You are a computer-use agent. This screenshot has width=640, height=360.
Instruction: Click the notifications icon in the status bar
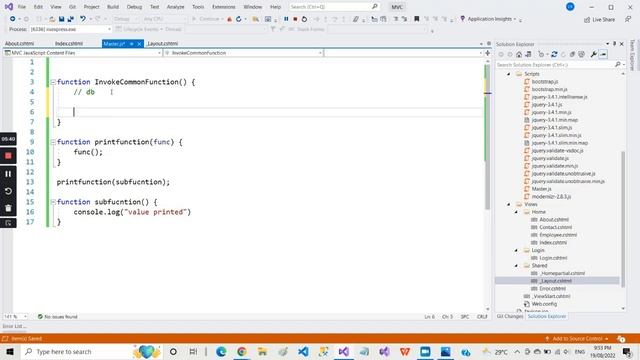click(x=621, y=338)
